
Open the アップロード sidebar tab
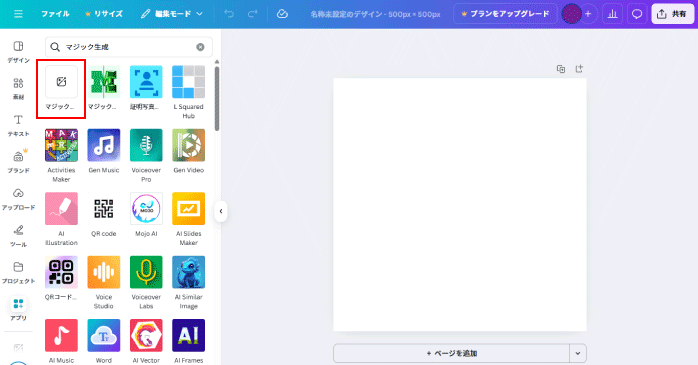(18, 199)
